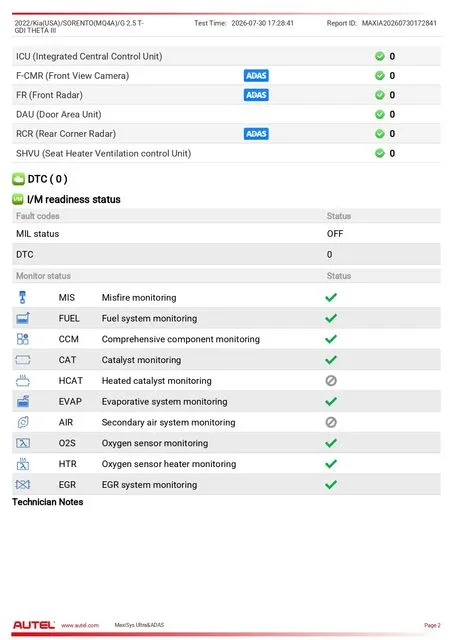Screen dimensions: 453x640
Task: Select the AIR secondary air icon
Action: tap(23, 422)
